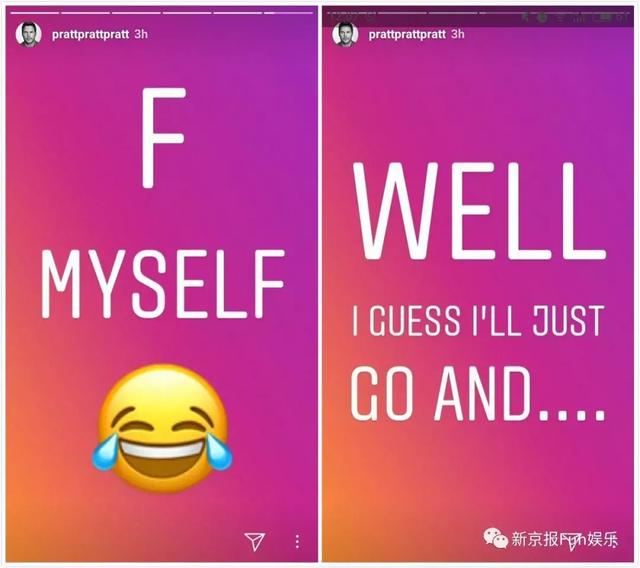Tap the send icon on the 'F MYSELF' story
This screenshot has width=640, height=568.
pos(255,541)
